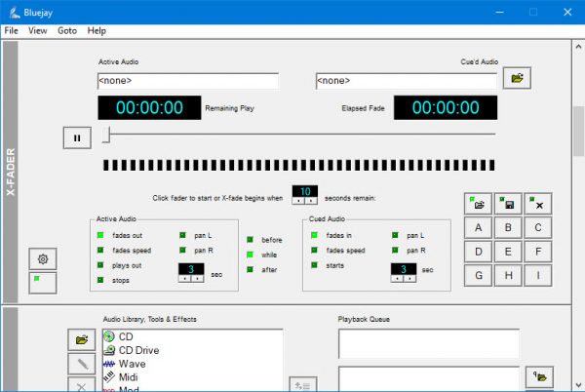
Task: Select preset H
Action: 508,275
